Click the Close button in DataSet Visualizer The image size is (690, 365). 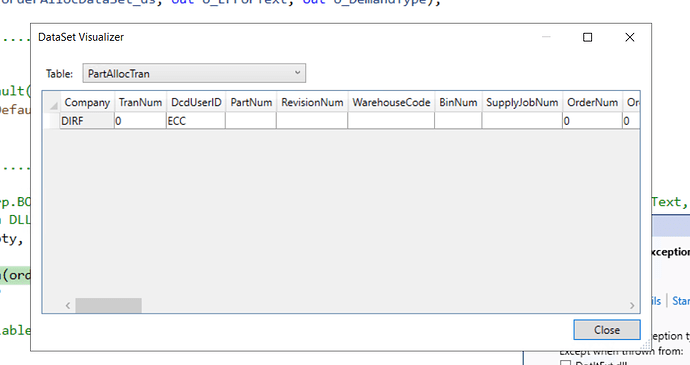pos(607,330)
